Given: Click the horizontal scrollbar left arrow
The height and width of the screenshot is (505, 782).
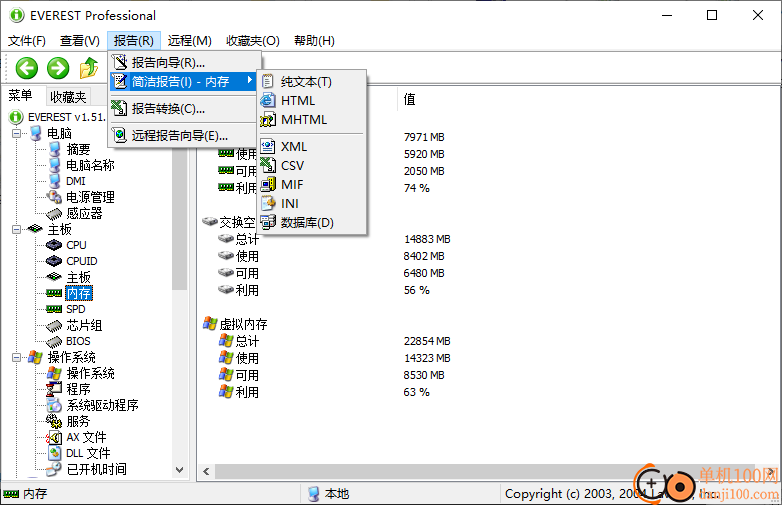Looking at the screenshot, I should tap(206, 471).
